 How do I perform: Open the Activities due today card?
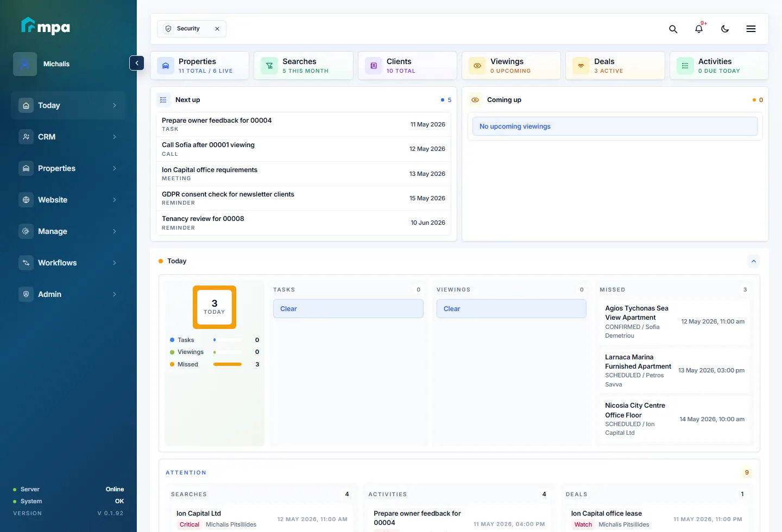coord(719,66)
